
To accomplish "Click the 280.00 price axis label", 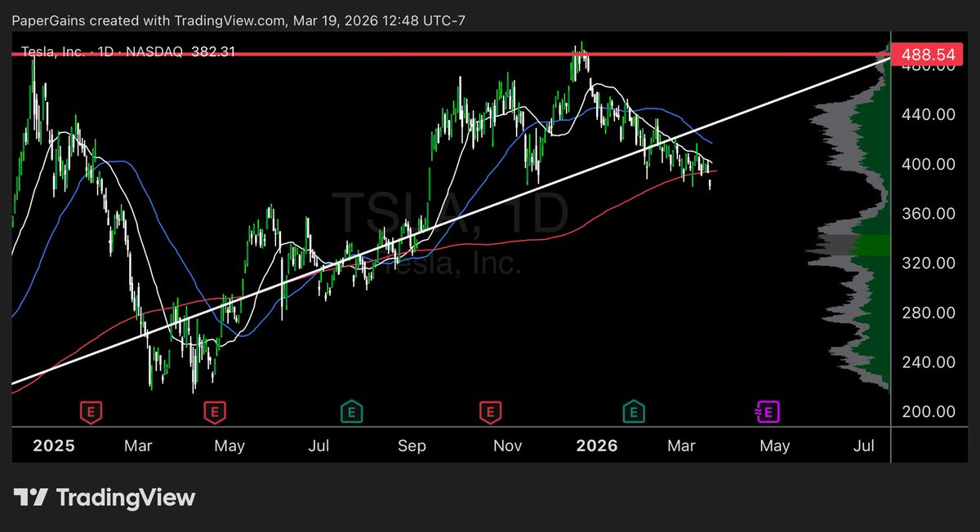I will (929, 313).
